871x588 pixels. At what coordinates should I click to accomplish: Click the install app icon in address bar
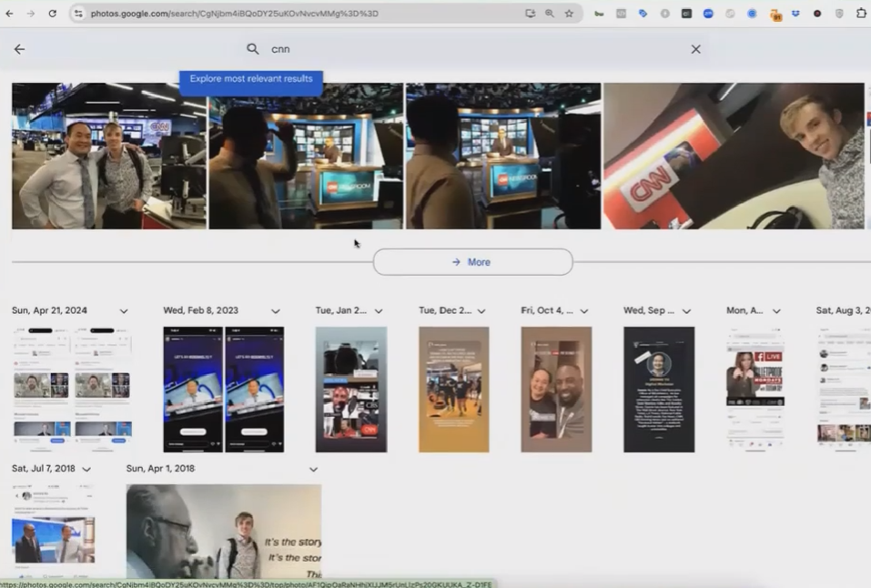[x=530, y=14]
